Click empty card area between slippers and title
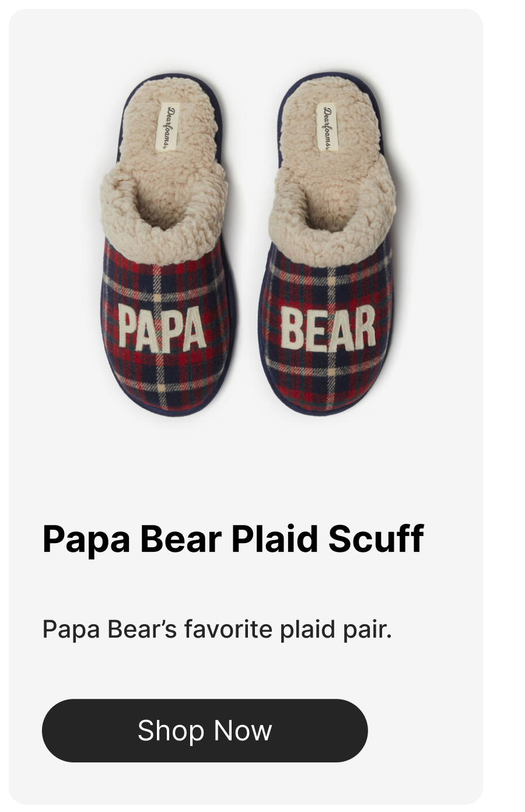 (x=245, y=467)
